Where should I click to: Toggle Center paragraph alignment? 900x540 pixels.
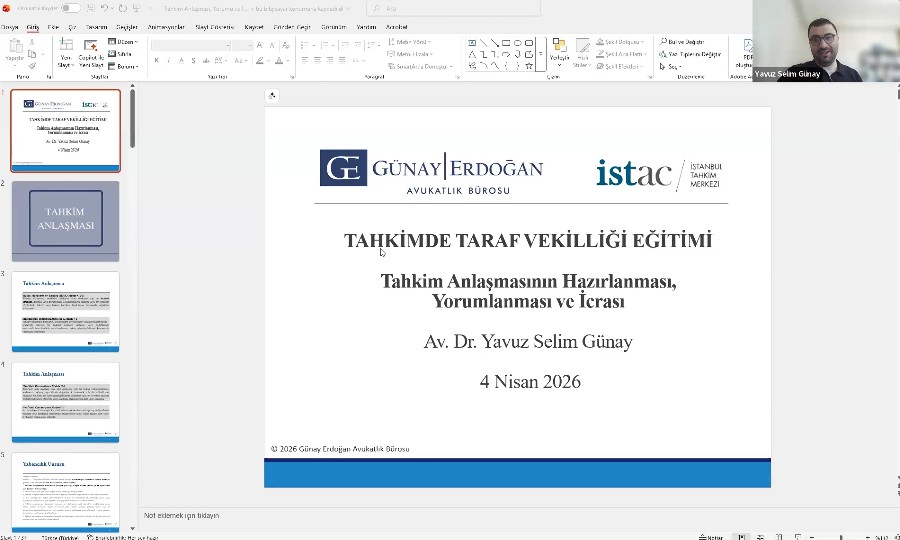point(317,60)
